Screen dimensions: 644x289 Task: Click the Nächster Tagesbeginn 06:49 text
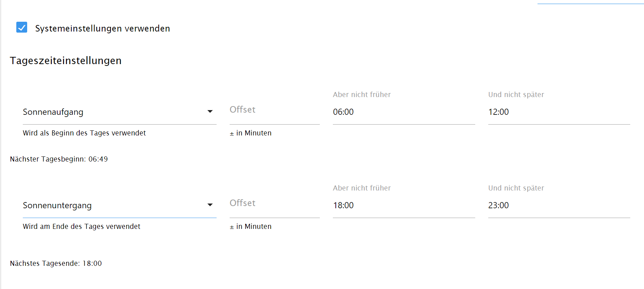click(59, 159)
